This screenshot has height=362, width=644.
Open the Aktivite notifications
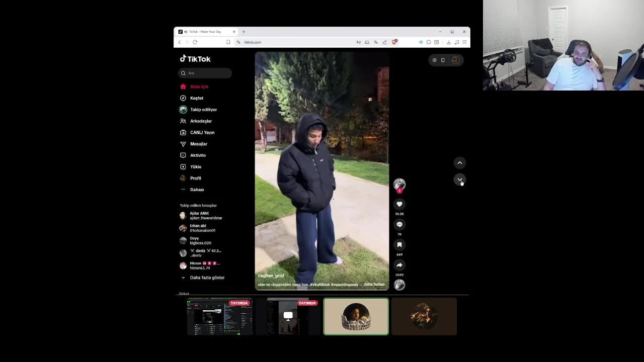pyautogui.click(x=193, y=155)
